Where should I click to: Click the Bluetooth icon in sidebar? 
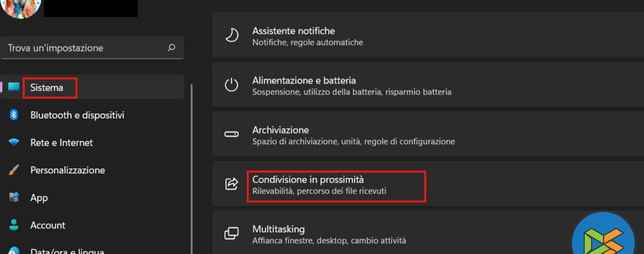tap(14, 115)
